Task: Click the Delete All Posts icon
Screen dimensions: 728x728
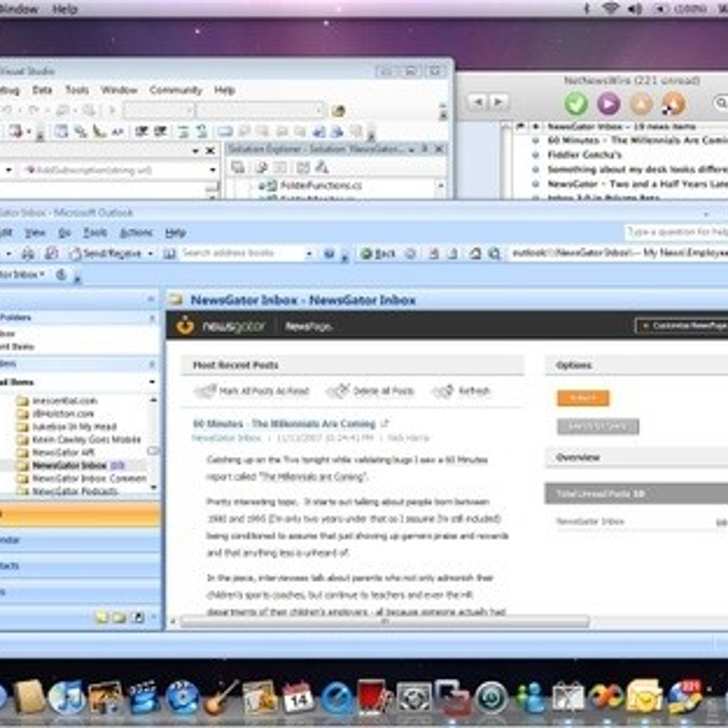Action: pyautogui.click(x=338, y=391)
